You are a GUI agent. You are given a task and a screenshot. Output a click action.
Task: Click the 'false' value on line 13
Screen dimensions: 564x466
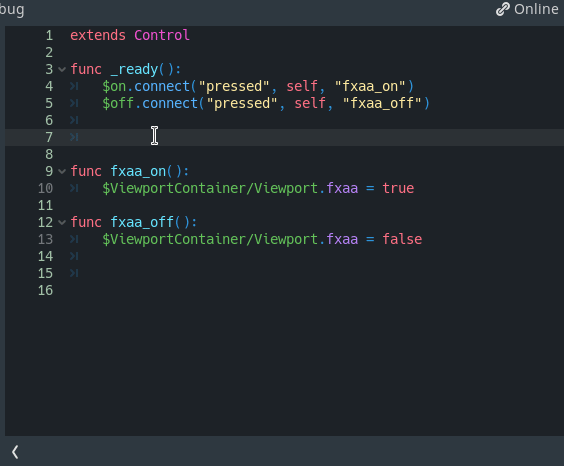(402, 239)
